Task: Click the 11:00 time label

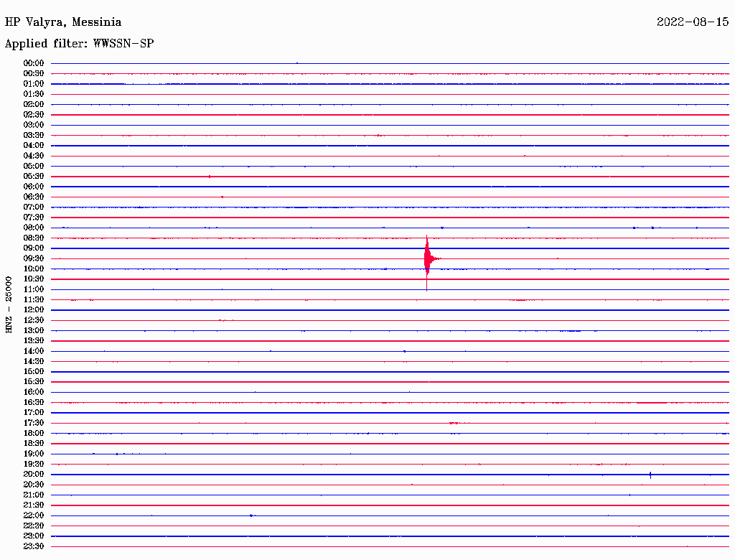Action: click(x=33, y=289)
